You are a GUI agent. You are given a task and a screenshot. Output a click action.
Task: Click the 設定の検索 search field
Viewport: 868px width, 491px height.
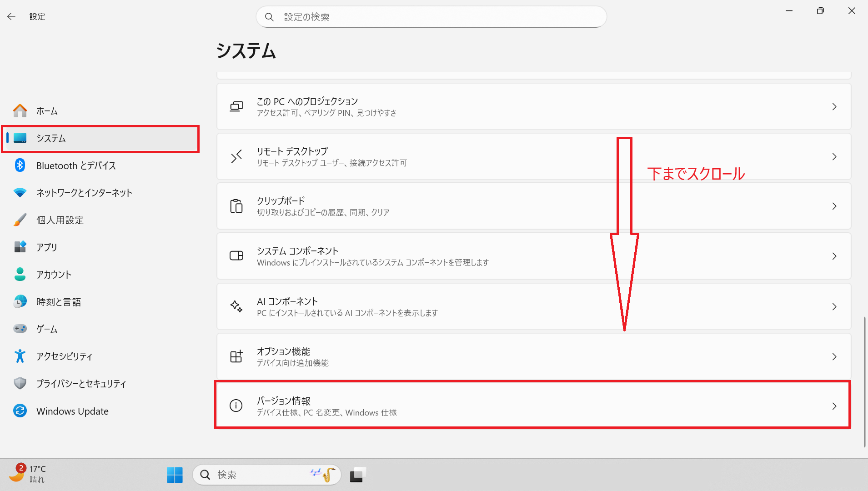point(431,17)
